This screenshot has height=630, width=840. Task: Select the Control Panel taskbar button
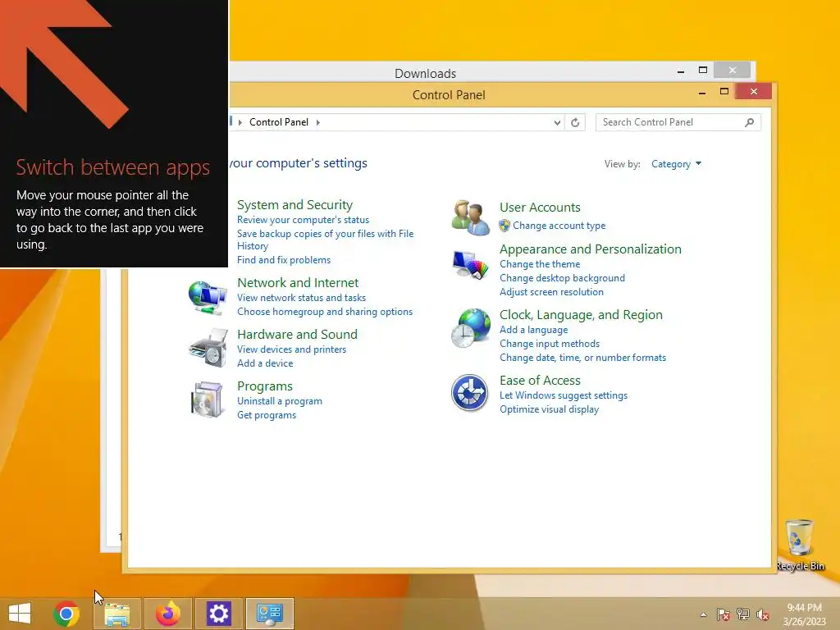tap(269, 614)
